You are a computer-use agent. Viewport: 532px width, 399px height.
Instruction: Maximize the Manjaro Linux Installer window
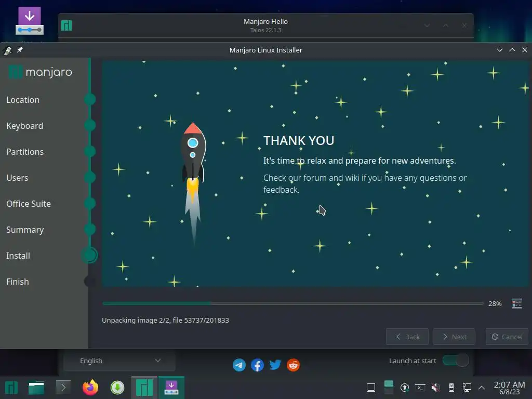point(512,50)
